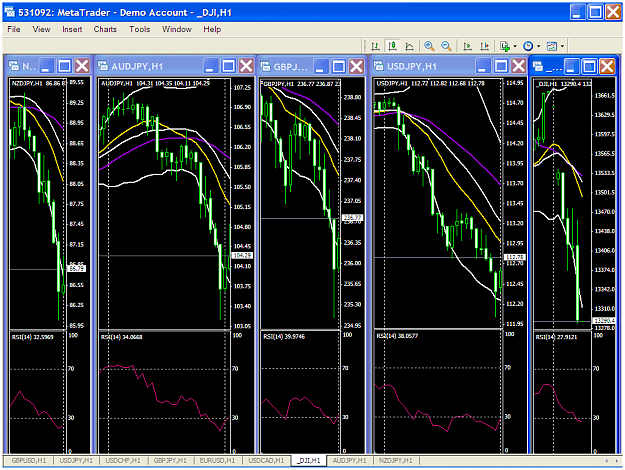Click USDJPY,H1 quote header inside the chart
This screenshot has width=625, height=470.
[430, 84]
